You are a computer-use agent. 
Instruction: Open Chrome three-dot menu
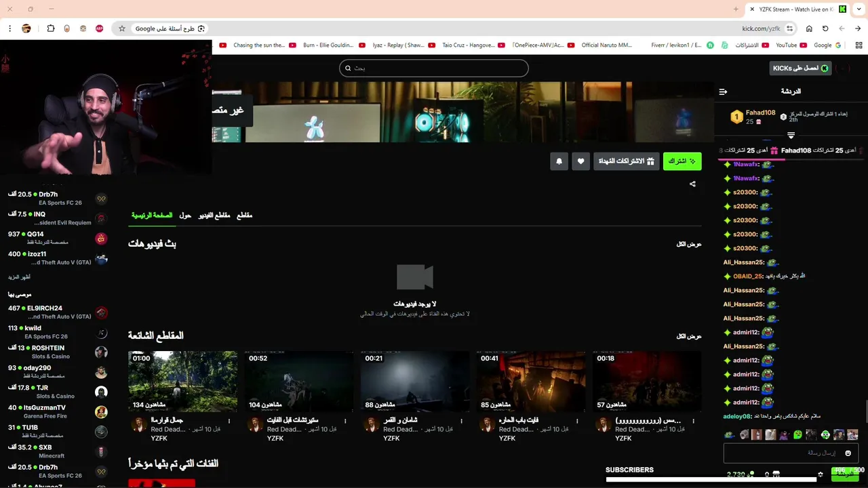pos(9,28)
